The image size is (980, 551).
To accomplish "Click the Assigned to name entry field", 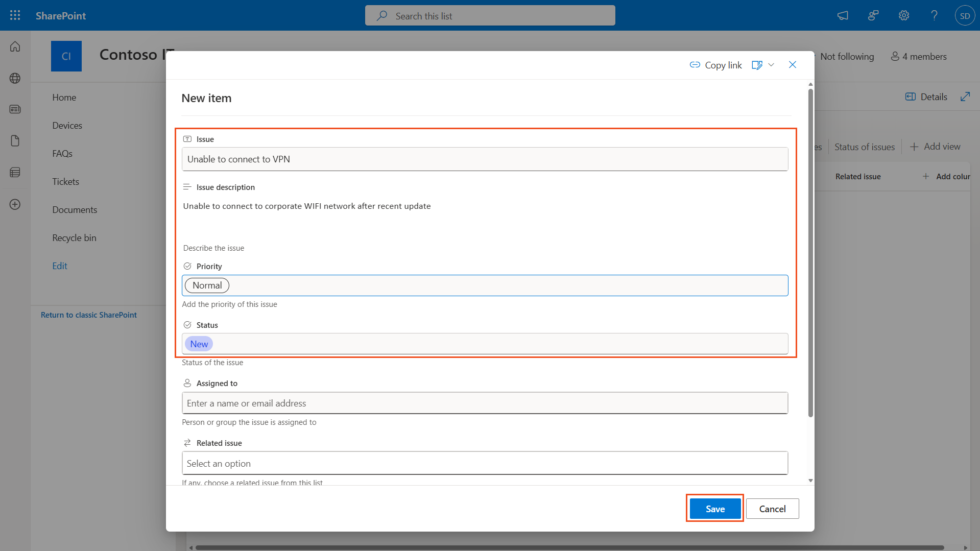I will (x=485, y=403).
